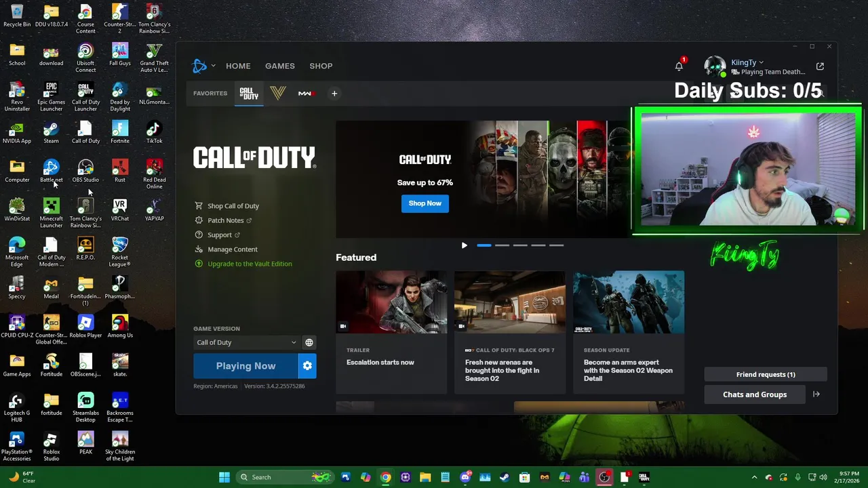Select the R.E.P.O. desktop icon
This screenshot has width=868, height=488.
click(x=85, y=248)
